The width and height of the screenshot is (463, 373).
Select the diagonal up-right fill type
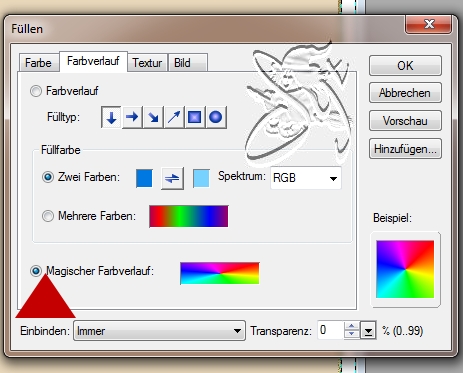coord(174,117)
